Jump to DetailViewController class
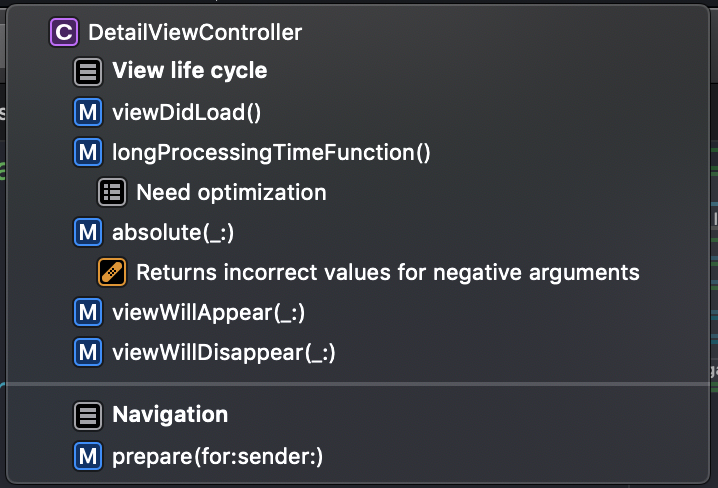 pos(195,32)
